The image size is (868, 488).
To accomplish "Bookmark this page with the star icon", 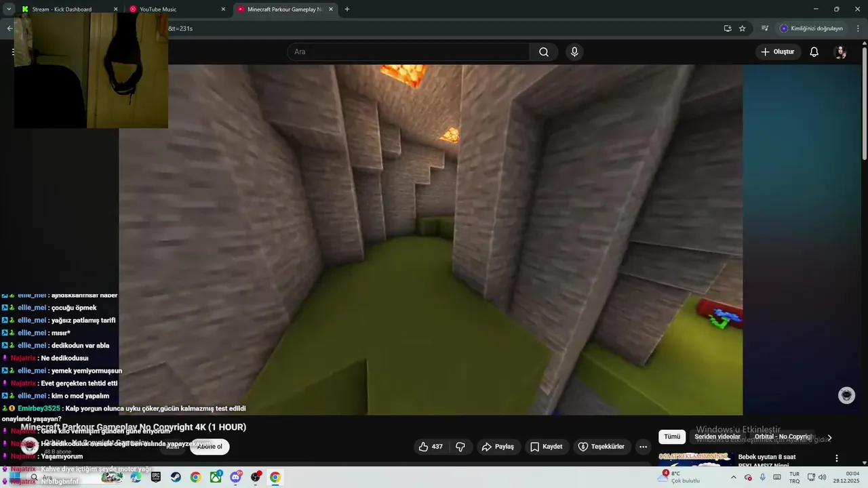I will point(743,28).
